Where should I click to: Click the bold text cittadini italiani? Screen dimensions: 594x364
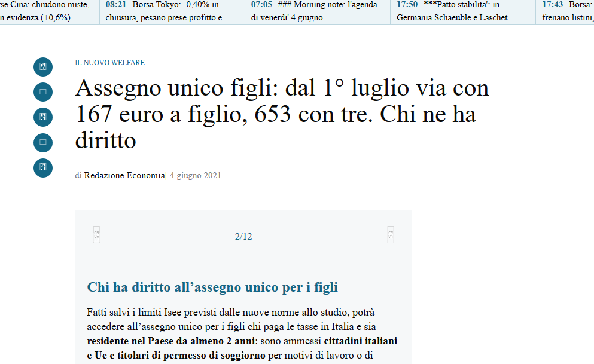(x=361, y=342)
